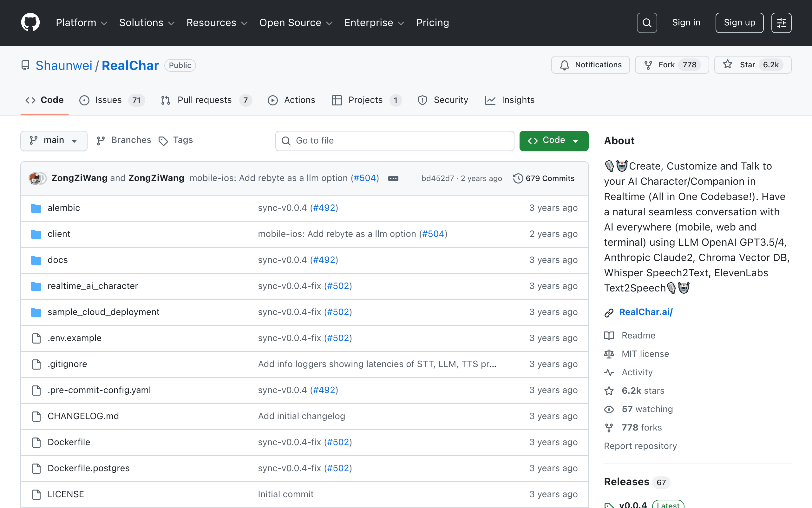Open the Readme link in About
The width and height of the screenshot is (812, 508).
638,336
